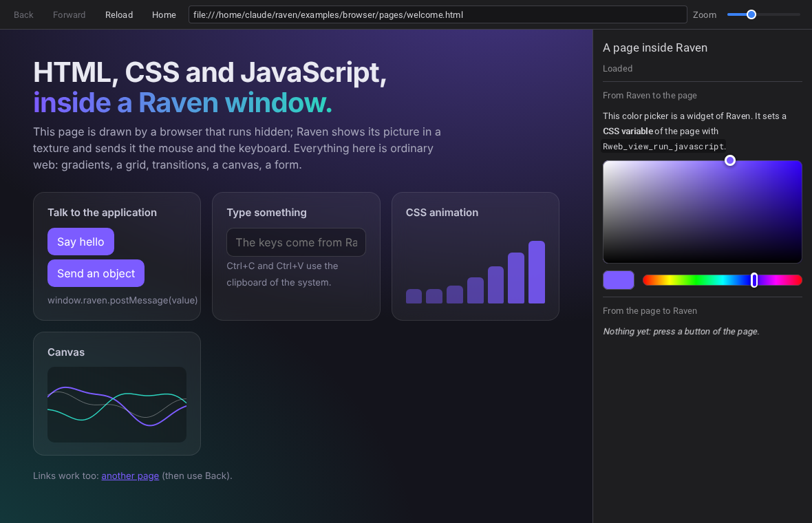Click the Back navigation button
Screen dimensions: 812x523
click(23, 14)
